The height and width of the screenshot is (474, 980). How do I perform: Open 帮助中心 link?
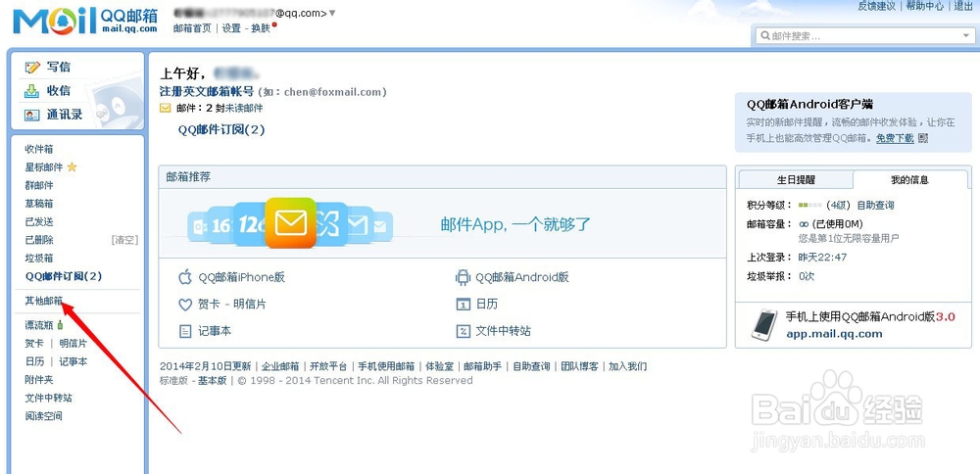coord(925,6)
